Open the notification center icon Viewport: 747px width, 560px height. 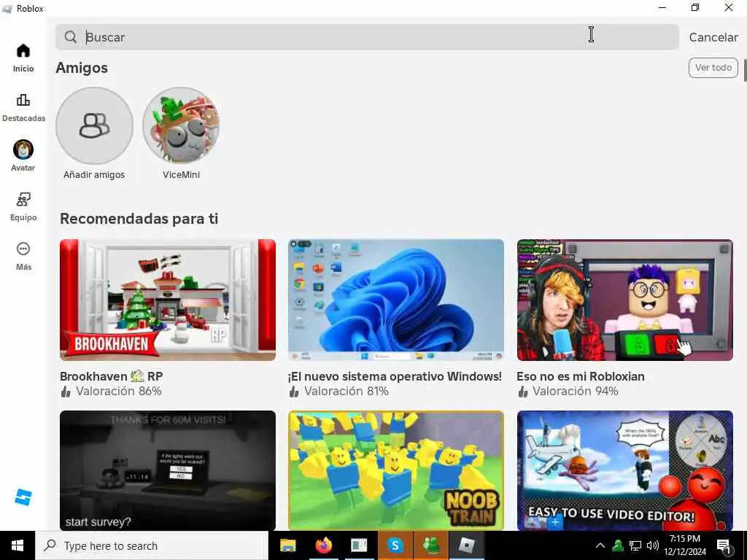point(724,546)
